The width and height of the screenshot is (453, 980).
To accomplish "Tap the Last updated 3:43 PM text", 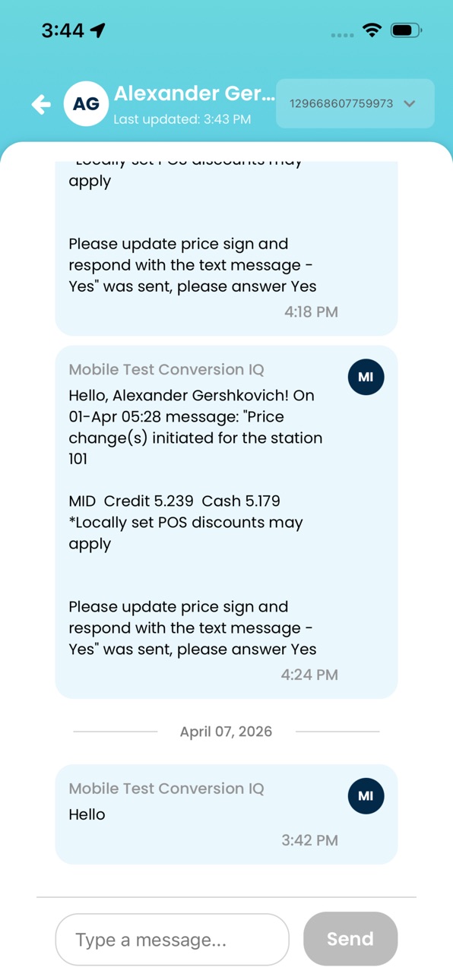I will (182, 119).
